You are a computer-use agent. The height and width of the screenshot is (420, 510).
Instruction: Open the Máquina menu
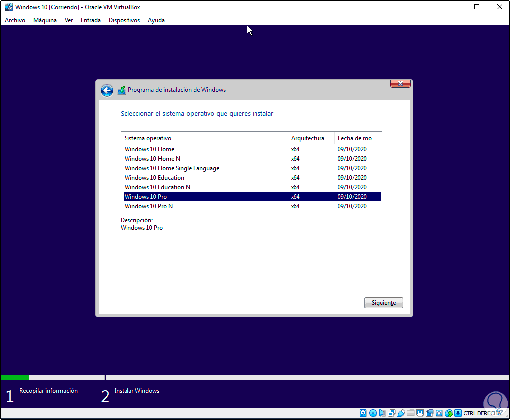(45, 20)
